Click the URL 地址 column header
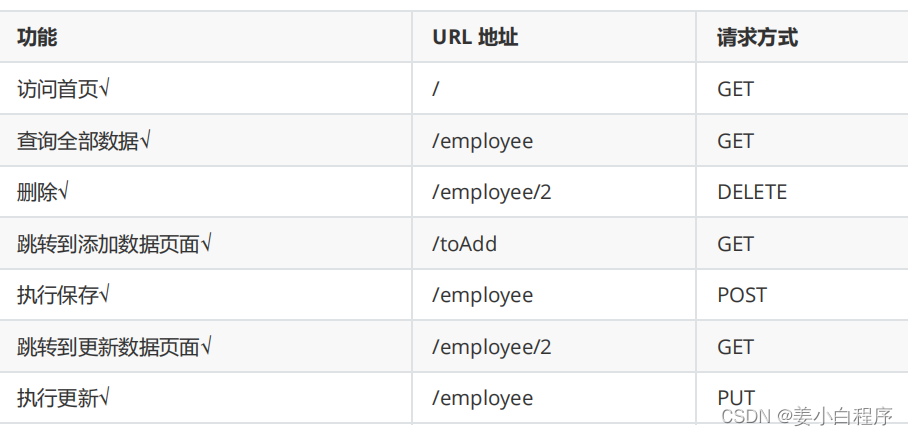Screen dimensions: 908x436 click(x=475, y=38)
